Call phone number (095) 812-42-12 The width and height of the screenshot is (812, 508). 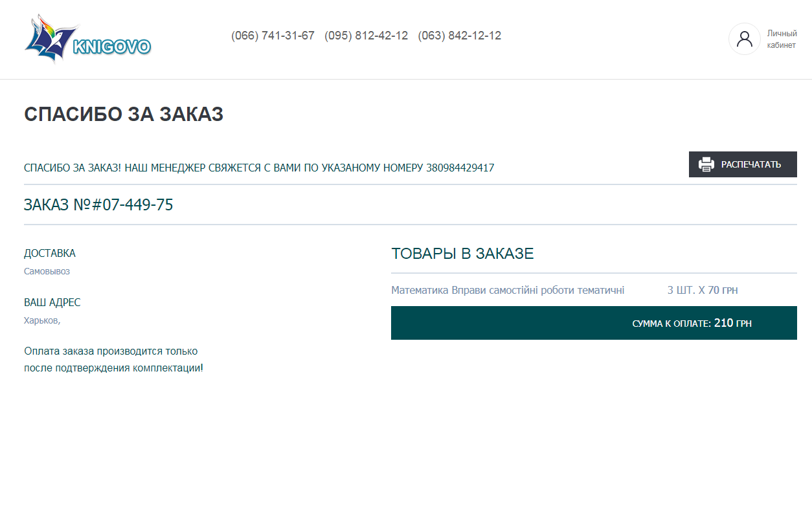[x=367, y=36]
